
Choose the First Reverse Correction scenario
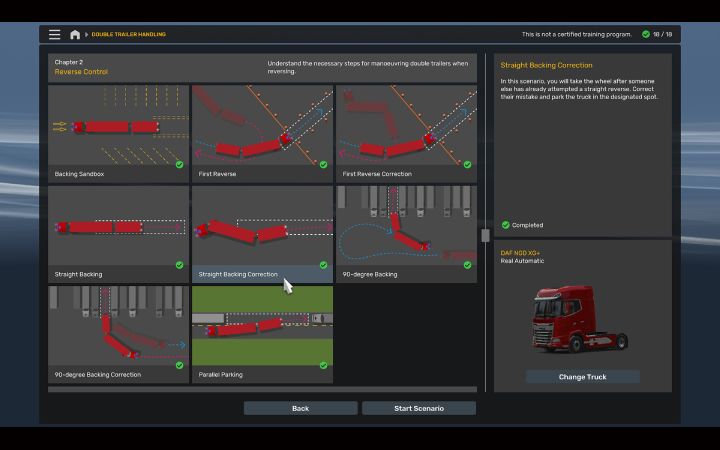[406, 132]
